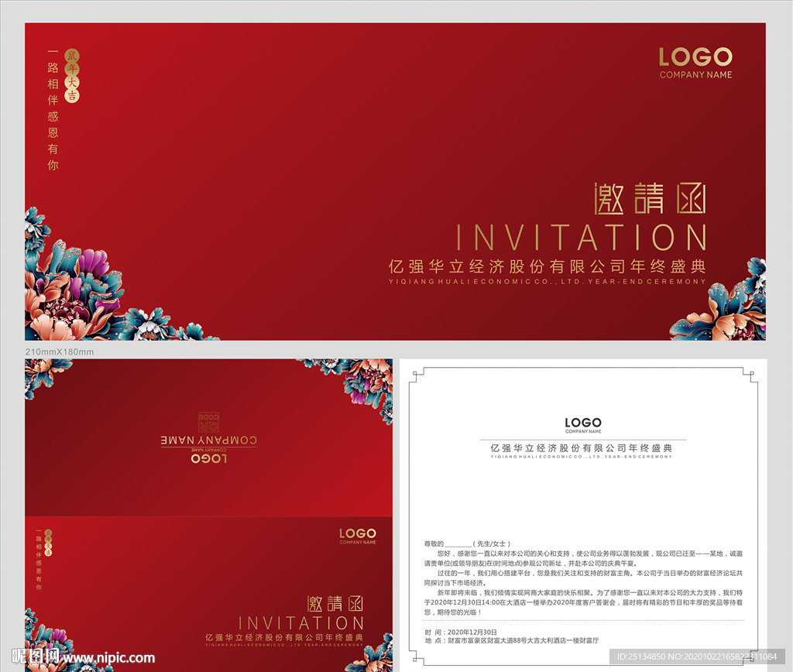This screenshot has height=672, width=793.
Task: Select the large INVITATION heading on the main cover
Action: (x=581, y=238)
